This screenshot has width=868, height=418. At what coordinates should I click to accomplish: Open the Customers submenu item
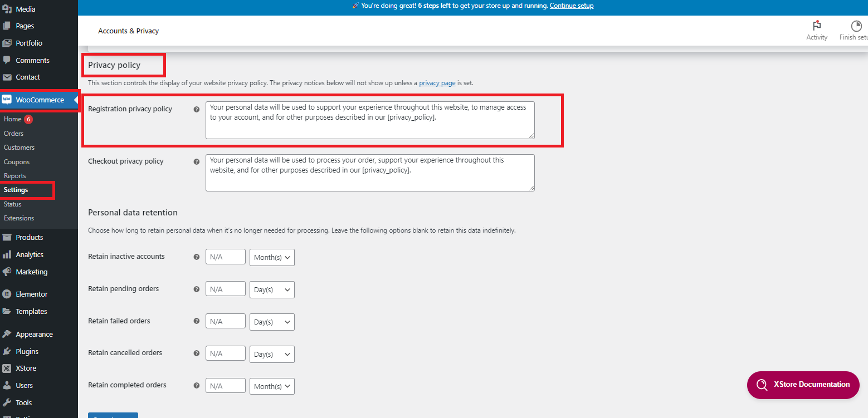click(x=19, y=147)
